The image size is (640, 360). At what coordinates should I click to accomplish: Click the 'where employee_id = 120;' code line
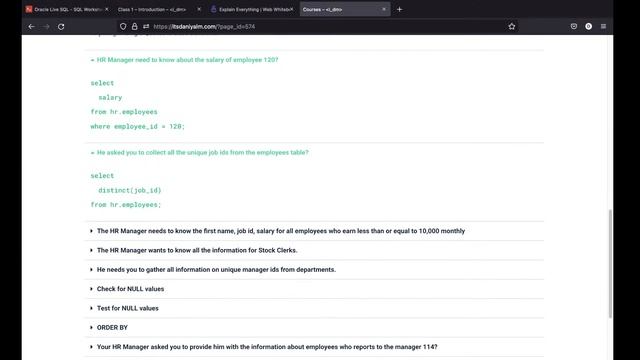[x=138, y=127]
